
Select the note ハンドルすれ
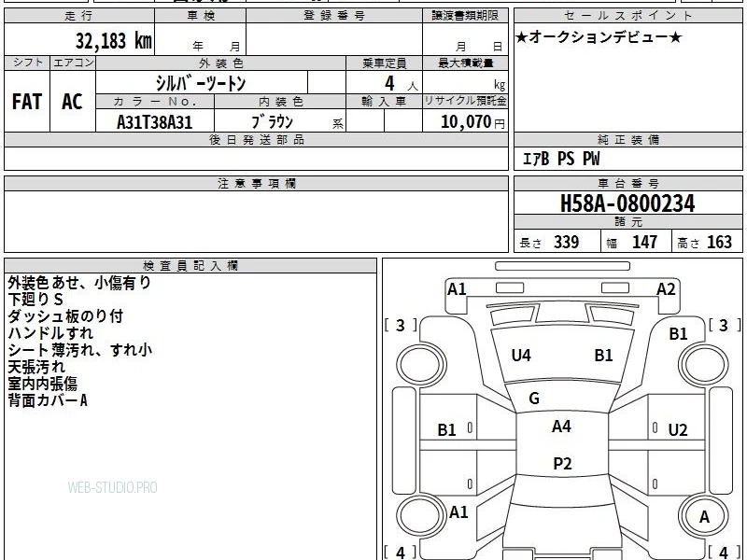click(x=50, y=333)
